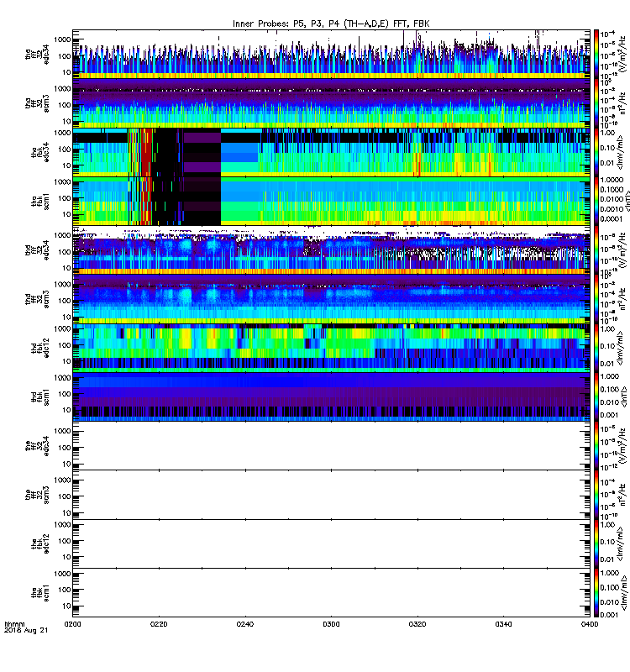The width and height of the screenshot is (630, 672).
Task: Click the 10 tick of tha fbk scm1 axis
Action: tap(66, 214)
